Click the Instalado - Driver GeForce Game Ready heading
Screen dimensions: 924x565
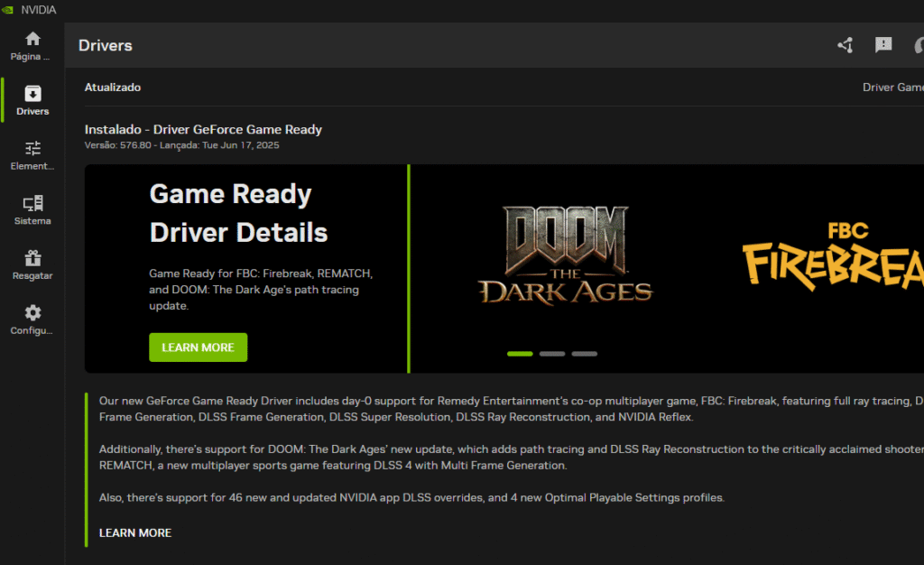[203, 130]
